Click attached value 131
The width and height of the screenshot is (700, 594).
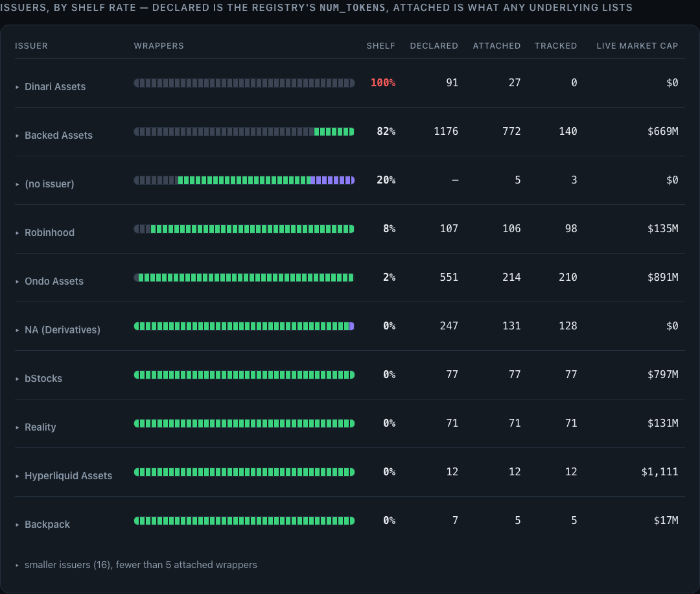coord(511,326)
